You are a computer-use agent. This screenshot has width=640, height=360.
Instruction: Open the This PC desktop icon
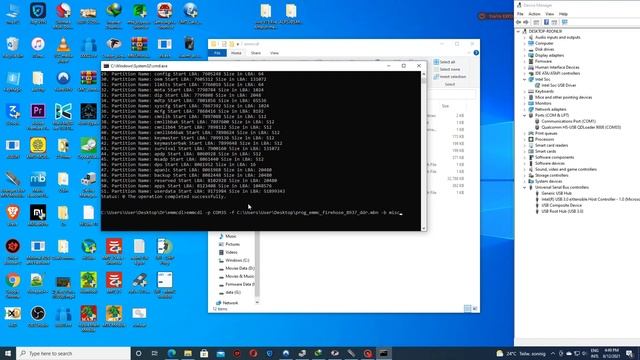point(13,14)
